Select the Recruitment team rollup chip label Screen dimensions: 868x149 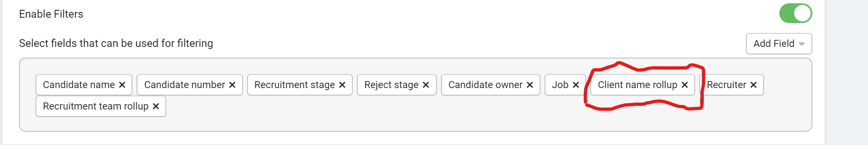[x=96, y=106]
